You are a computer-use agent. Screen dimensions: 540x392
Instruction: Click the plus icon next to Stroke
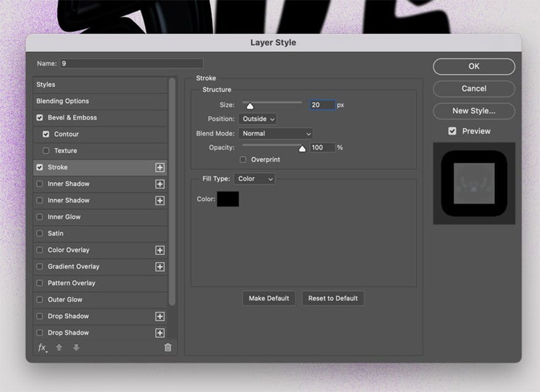pyautogui.click(x=160, y=167)
